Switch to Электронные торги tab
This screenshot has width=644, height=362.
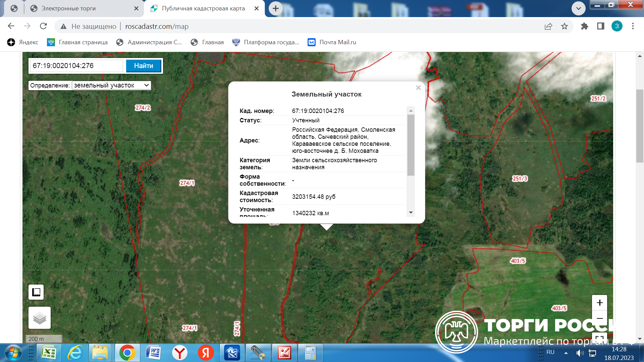point(69,8)
